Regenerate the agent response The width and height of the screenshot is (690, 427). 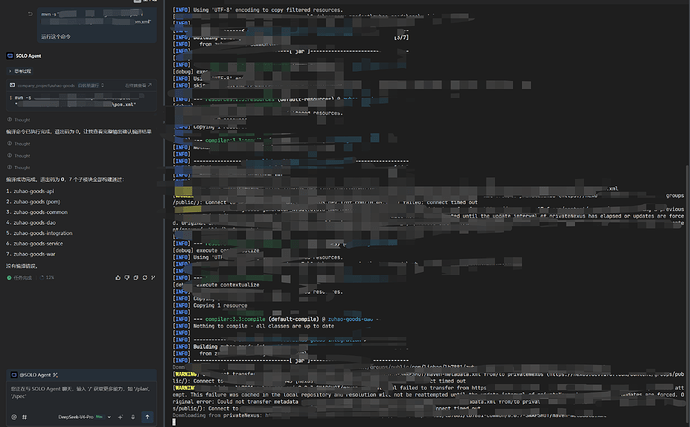click(x=145, y=278)
